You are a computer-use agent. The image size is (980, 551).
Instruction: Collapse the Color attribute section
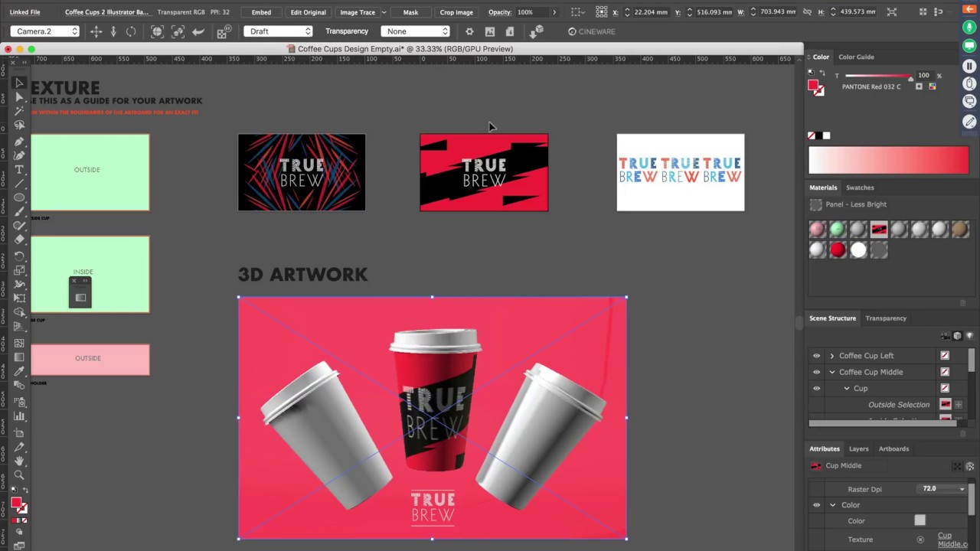point(833,505)
